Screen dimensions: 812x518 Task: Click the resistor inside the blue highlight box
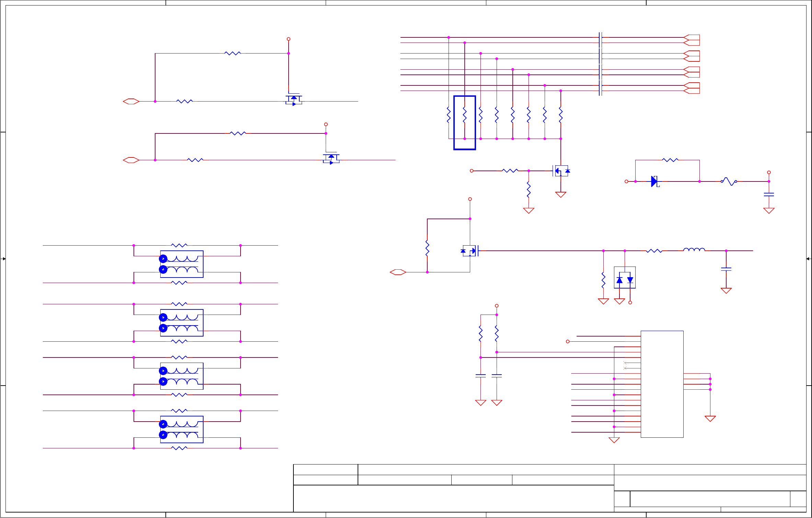pyautogui.click(x=464, y=115)
